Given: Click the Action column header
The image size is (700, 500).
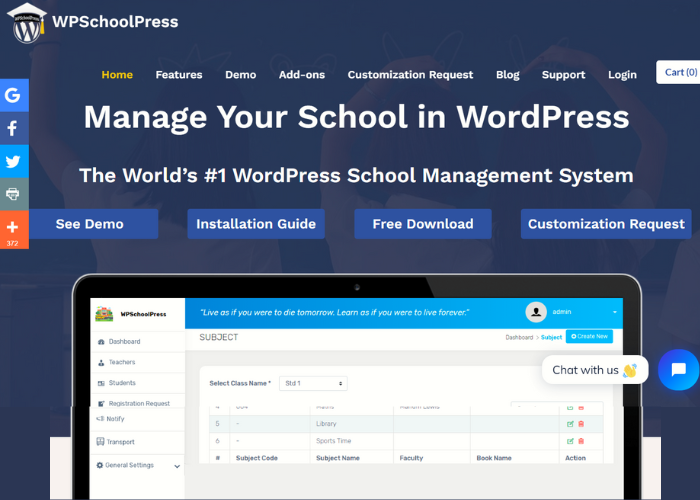Looking at the screenshot, I should 575,458.
